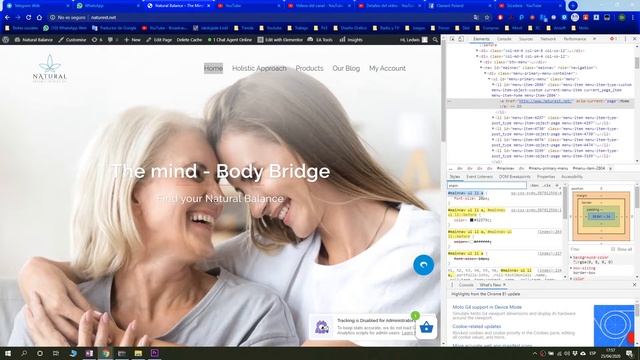640x360 pixels.
Task: Open WordPress logo menu in admin bar
Action: click(x=6, y=40)
